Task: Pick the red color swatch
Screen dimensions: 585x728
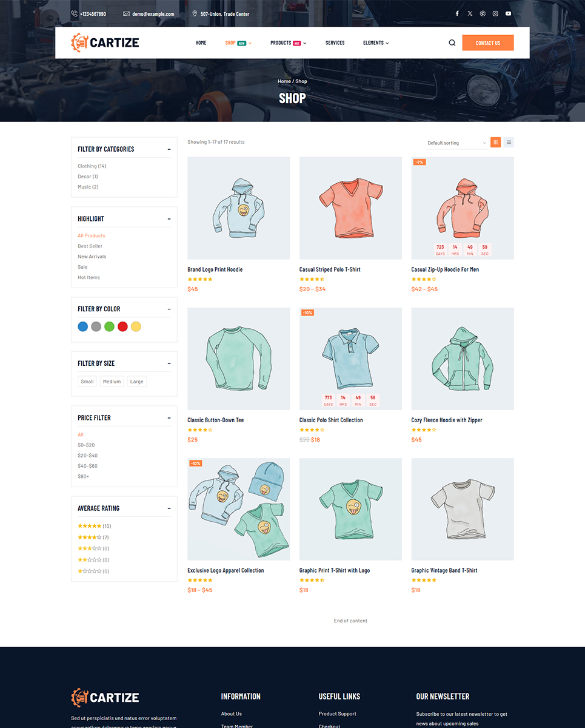Action: (122, 326)
